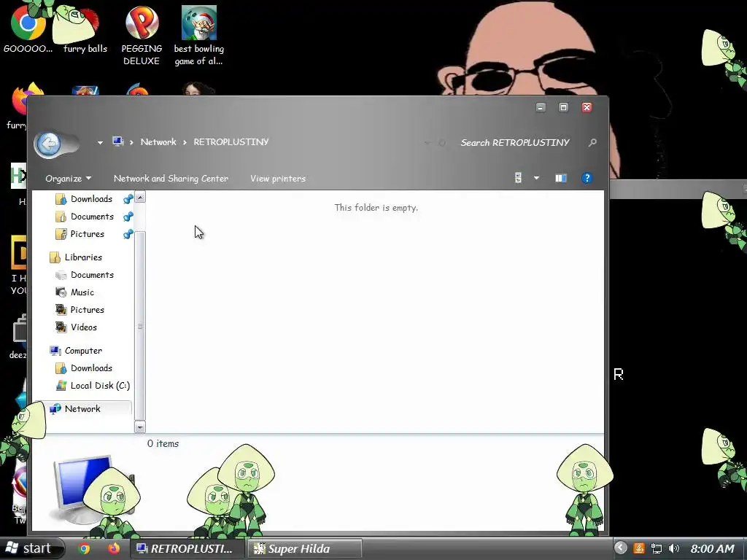The width and height of the screenshot is (747, 560).
Task: Click the pin icon next to favorites Pictures
Action: (128, 234)
